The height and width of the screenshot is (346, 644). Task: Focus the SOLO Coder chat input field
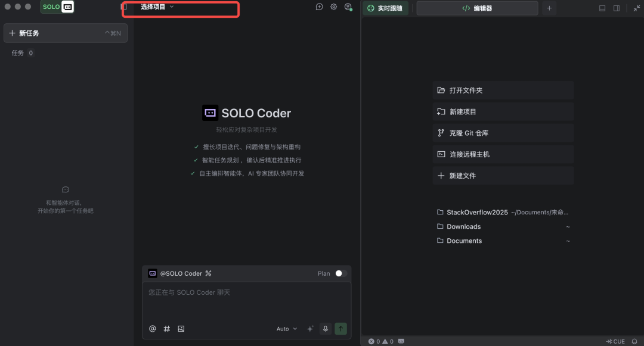(x=247, y=301)
